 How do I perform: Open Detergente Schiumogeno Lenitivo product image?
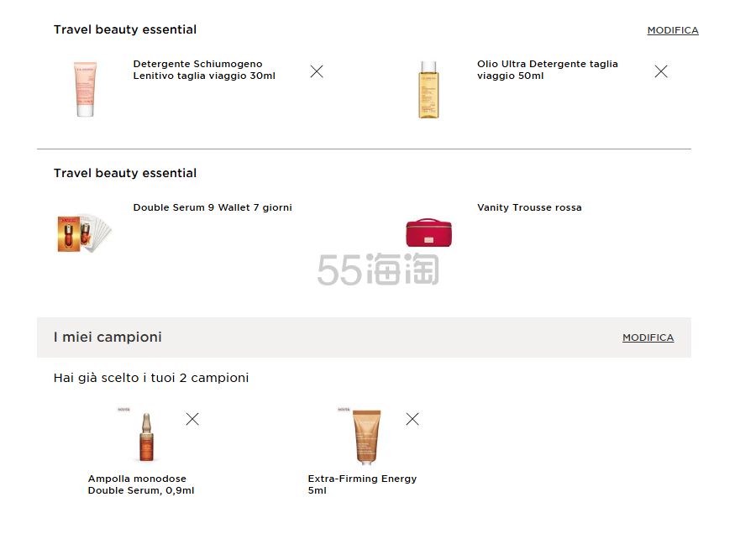[x=85, y=89]
